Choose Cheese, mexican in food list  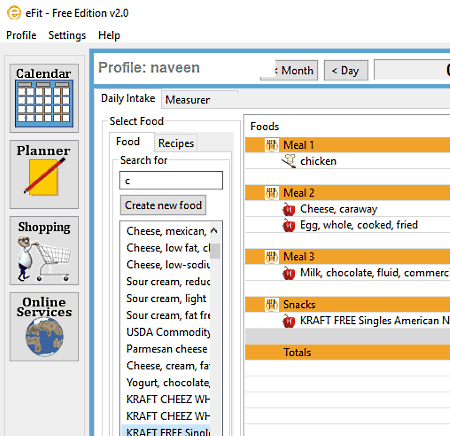point(166,231)
